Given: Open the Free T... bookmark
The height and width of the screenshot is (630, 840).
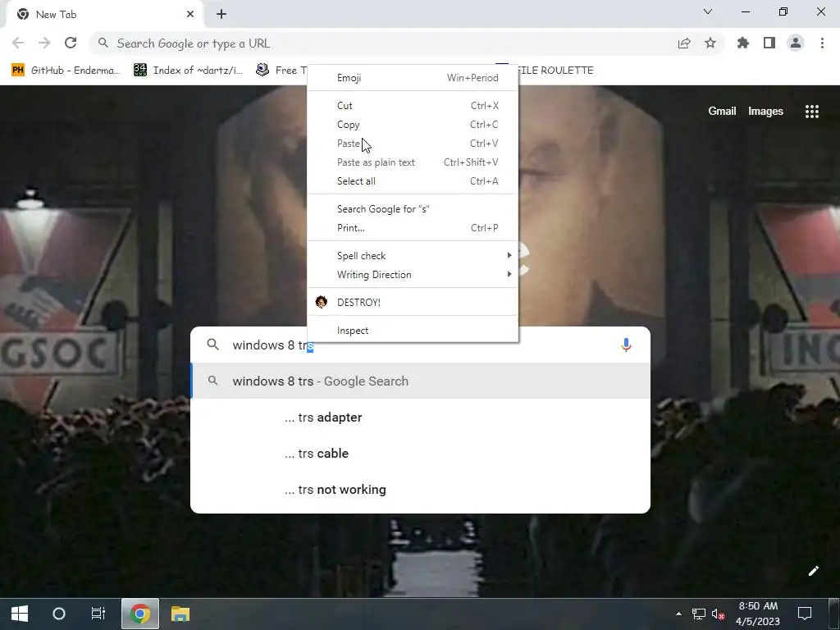Looking at the screenshot, I should 281,71.
